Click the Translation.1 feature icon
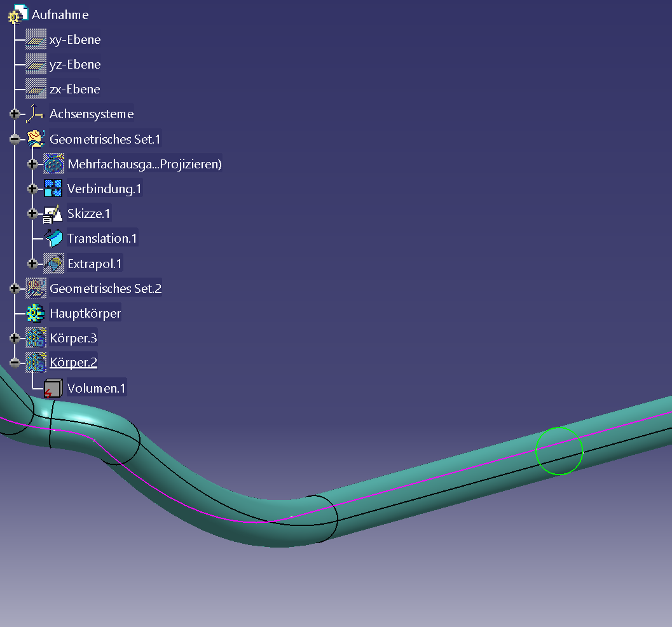Screen dimensions: 672x627 [54, 238]
